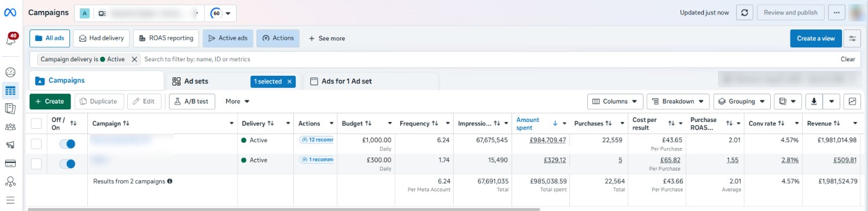Click the green Create button

pyautogui.click(x=50, y=101)
